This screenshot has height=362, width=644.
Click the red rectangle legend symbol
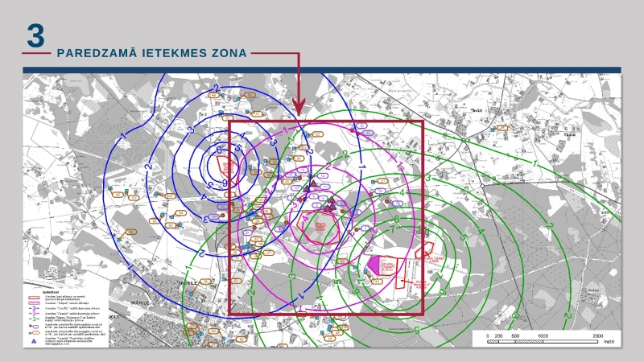tap(34, 298)
